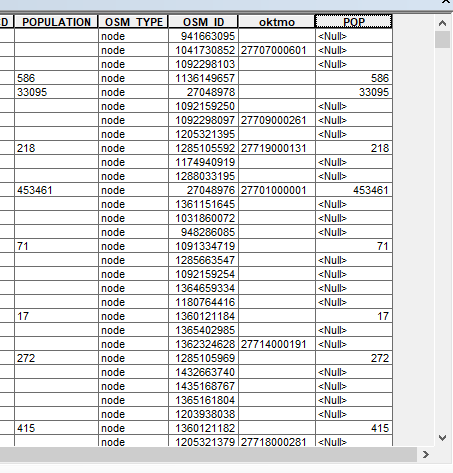Click the scroll up arrow of vertical scrollbar
Screen dimensions: 453x473
click(442, 23)
